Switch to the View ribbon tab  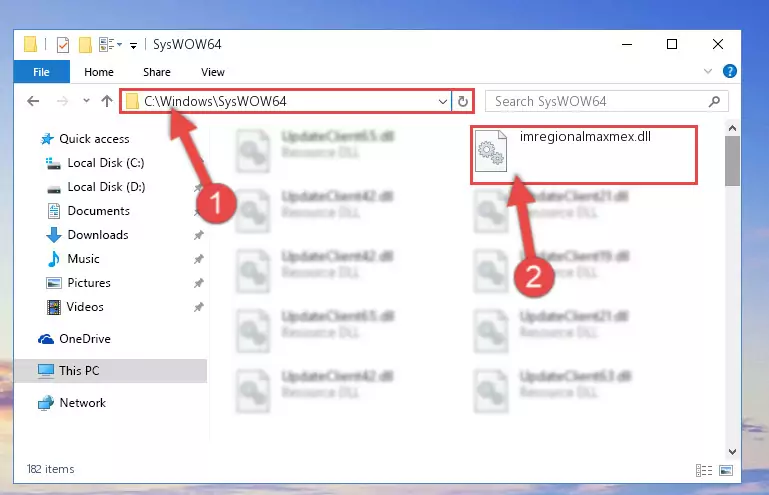click(x=212, y=72)
